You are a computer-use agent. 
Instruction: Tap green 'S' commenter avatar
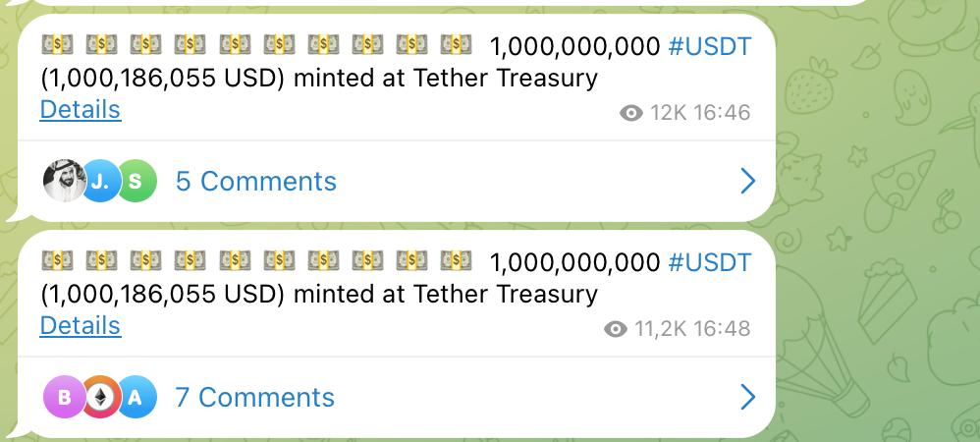point(136,181)
